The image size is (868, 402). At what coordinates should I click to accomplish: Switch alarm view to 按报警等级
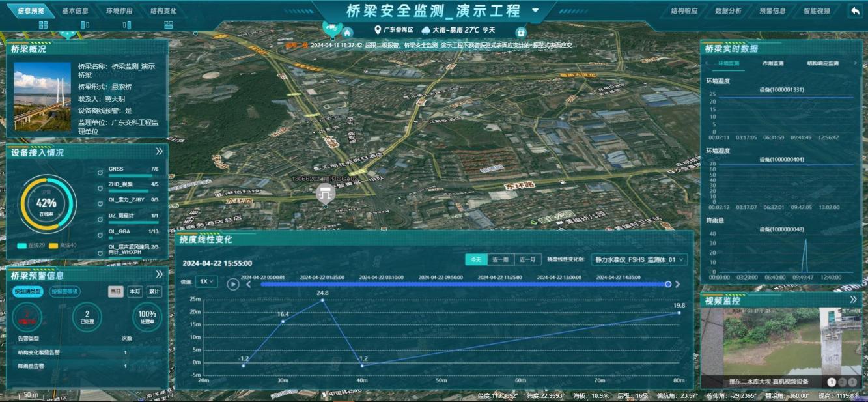tap(64, 291)
